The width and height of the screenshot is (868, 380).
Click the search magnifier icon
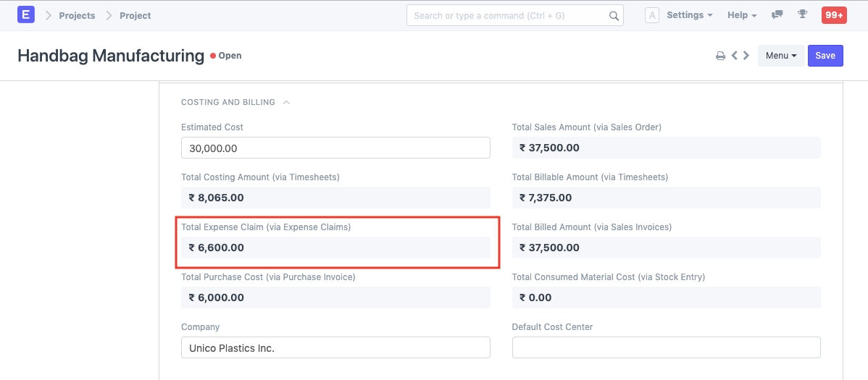613,16
